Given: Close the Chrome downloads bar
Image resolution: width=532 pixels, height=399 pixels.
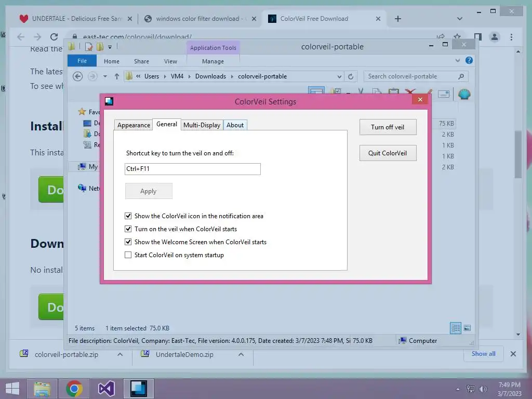Looking at the screenshot, I should click(x=513, y=354).
